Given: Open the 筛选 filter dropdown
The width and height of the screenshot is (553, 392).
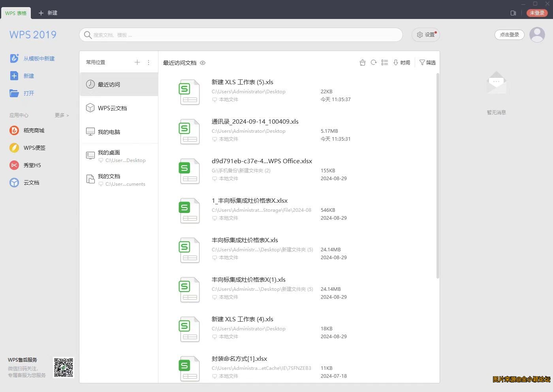Looking at the screenshot, I should point(427,62).
